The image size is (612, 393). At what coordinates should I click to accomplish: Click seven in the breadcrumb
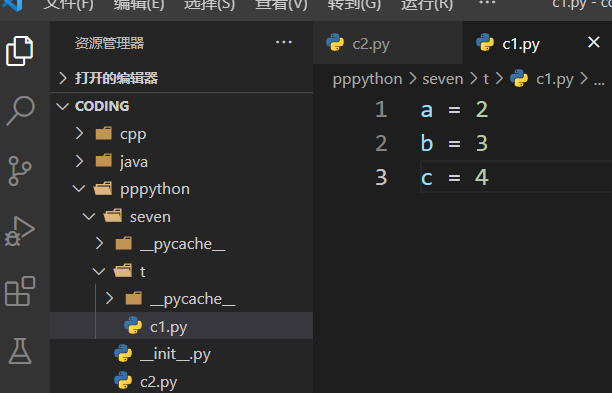[443, 79]
